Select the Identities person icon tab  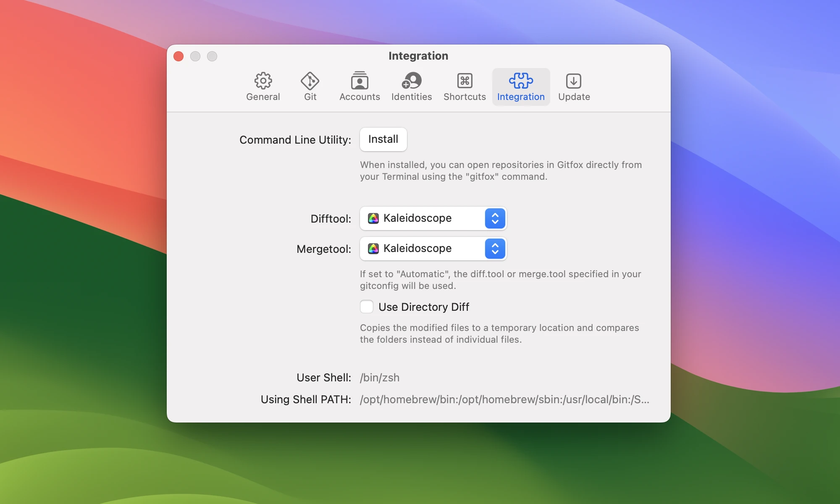click(412, 81)
